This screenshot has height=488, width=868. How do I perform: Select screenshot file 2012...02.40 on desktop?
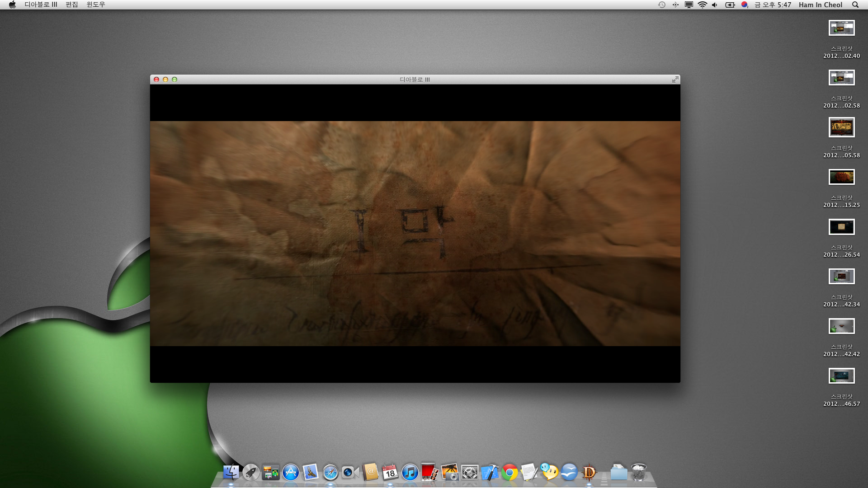point(841,39)
